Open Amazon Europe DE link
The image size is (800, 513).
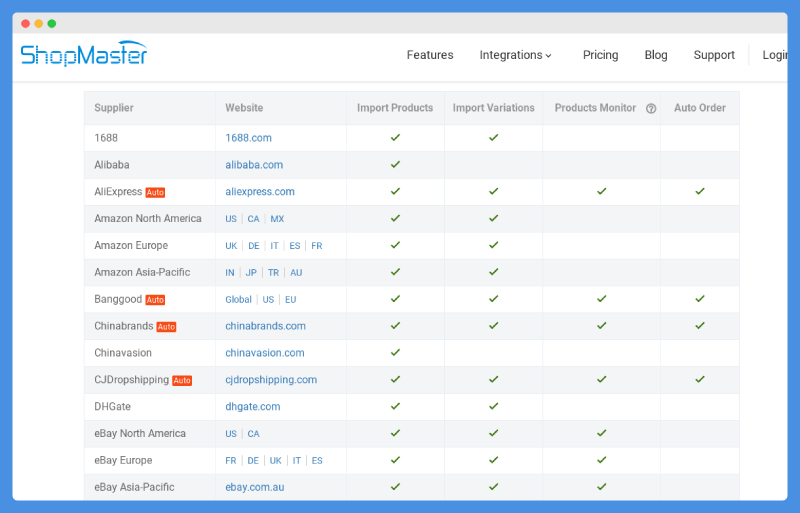click(254, 246)
